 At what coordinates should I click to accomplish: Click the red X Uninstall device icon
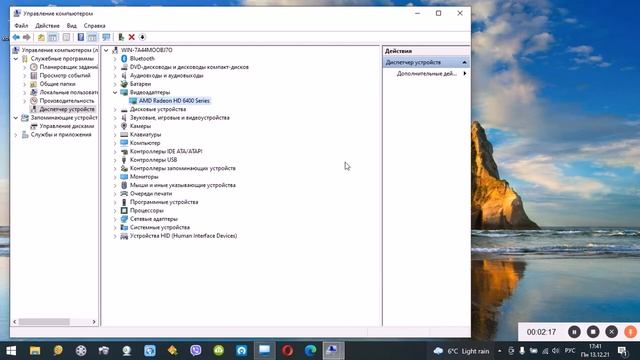coord(131,38)
